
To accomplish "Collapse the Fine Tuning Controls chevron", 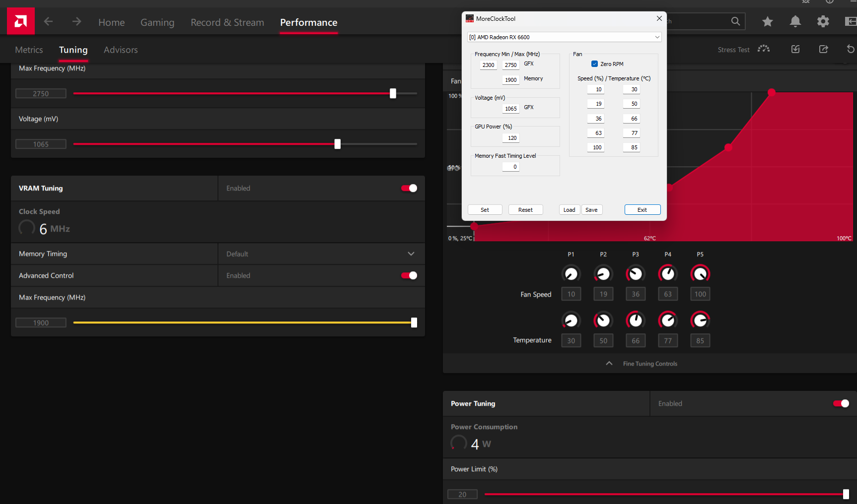I will [609, 364].
